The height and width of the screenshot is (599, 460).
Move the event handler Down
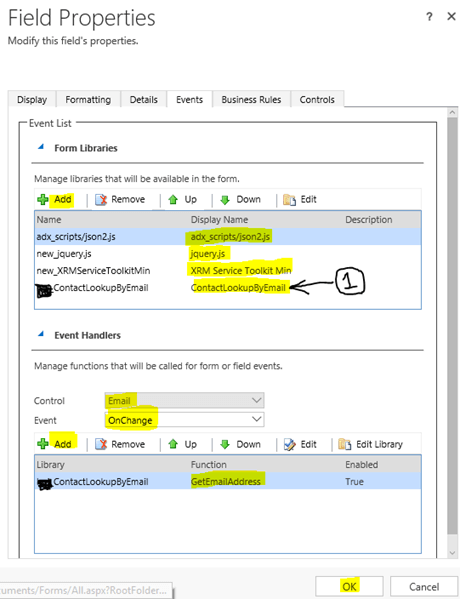(241, 444)
